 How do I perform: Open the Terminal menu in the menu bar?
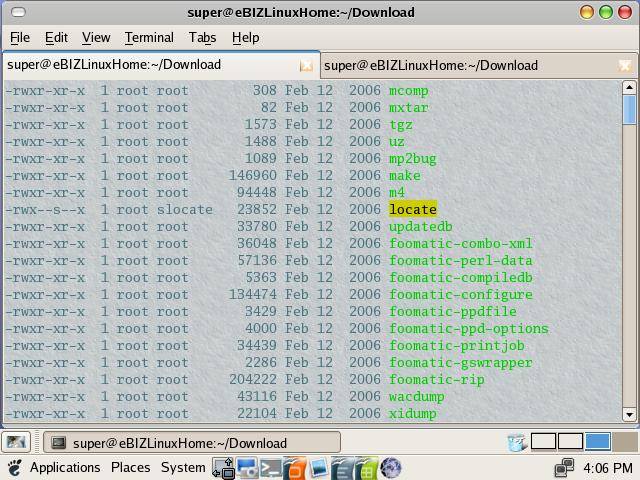tap(149, 37)
